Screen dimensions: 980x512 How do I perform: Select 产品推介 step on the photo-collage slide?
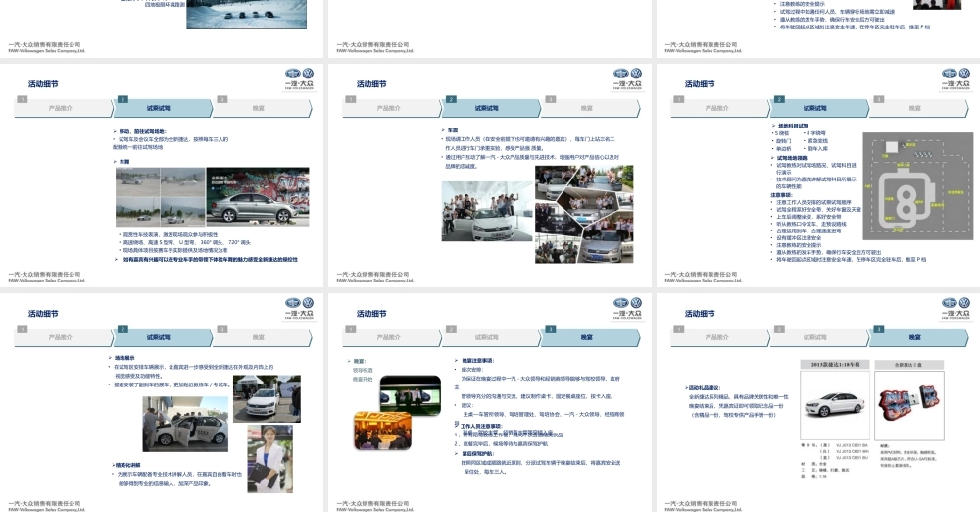[x=391, y=108]
